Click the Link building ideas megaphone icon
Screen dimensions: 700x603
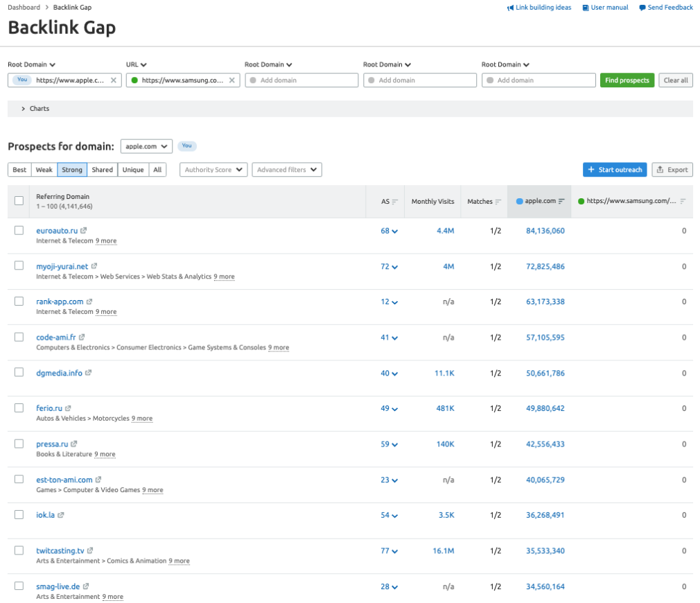pos(510,8)
